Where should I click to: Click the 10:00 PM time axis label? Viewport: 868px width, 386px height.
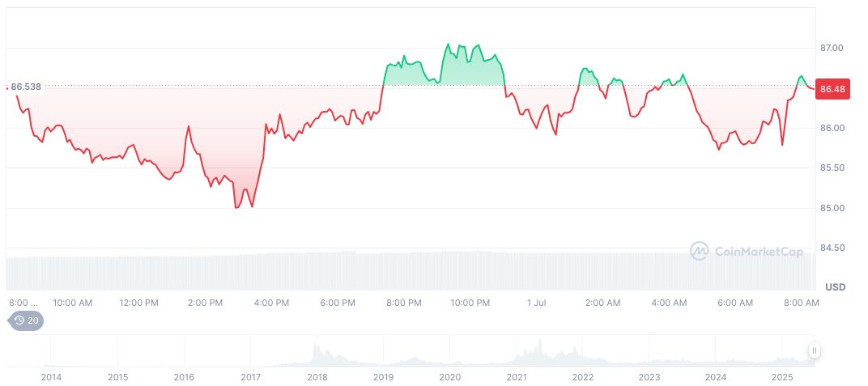pos(470,303)
